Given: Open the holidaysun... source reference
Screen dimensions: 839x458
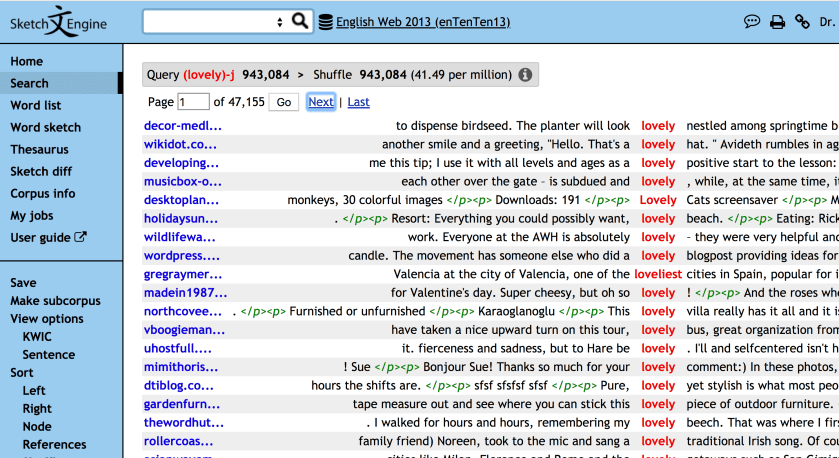Looking at the screenshot, I should tap(180, 219).
